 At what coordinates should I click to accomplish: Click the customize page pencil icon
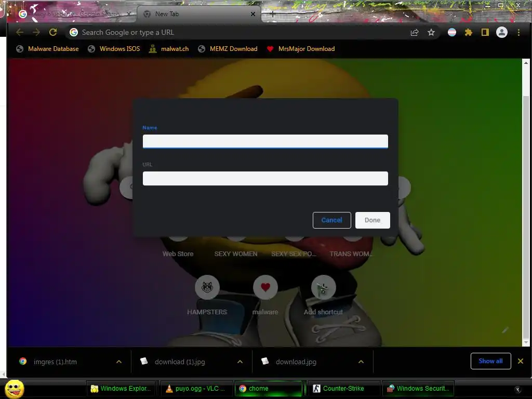[505, 330]
